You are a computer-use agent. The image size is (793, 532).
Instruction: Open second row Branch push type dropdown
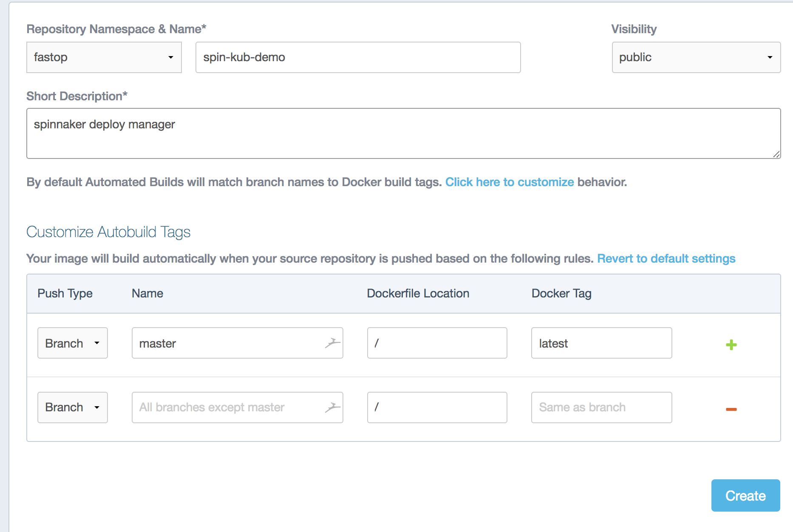73,407
